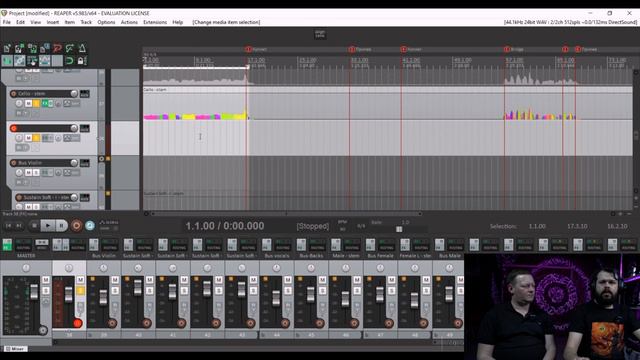Open the Extensions menu
This screenshot has height=360, width=640.
(155, 22)
